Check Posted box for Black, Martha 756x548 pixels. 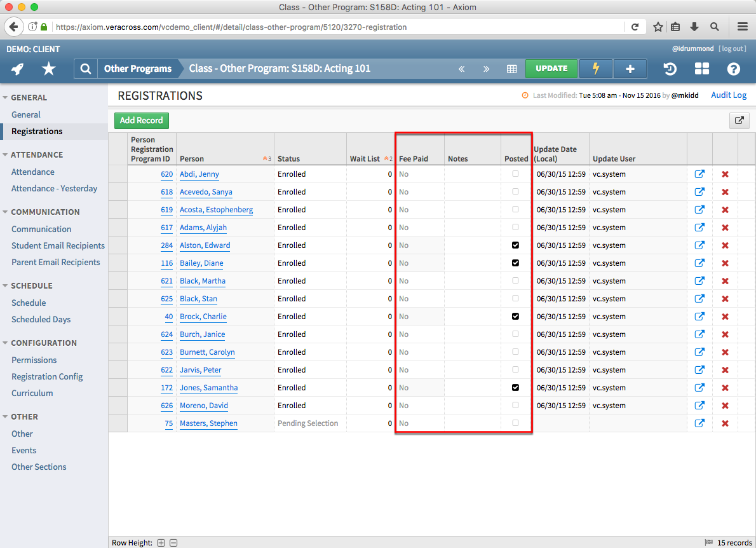click(x=515, y=280)
